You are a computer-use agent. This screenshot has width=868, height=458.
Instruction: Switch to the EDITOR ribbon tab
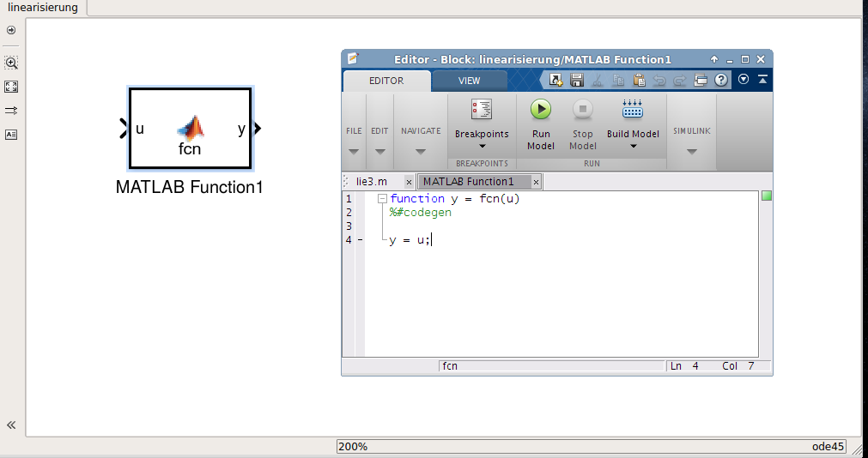coord(386,81)
